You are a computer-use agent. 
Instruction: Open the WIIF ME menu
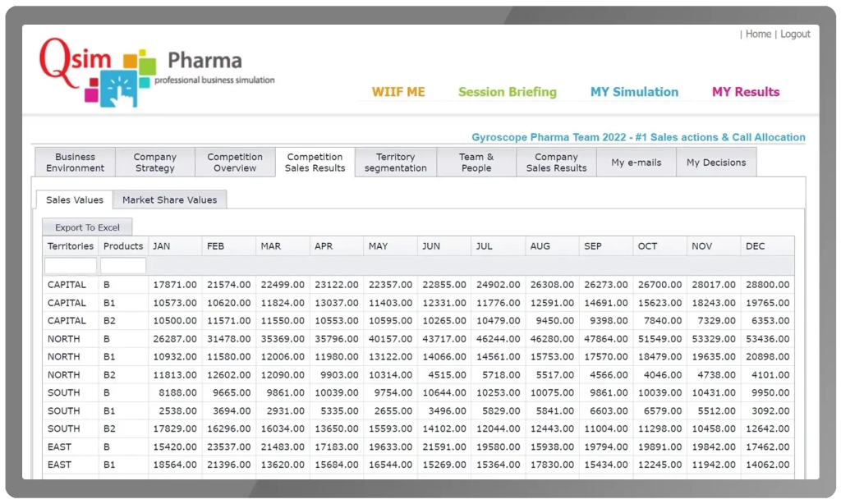tap(398, 92)
